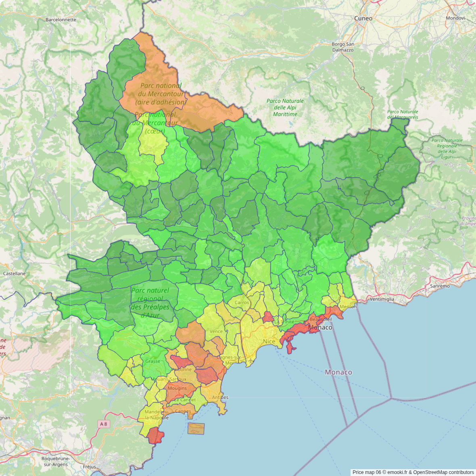Click the orange Lérins islands rectangle offshore
476x476 pixels.
tap(196, 428)
